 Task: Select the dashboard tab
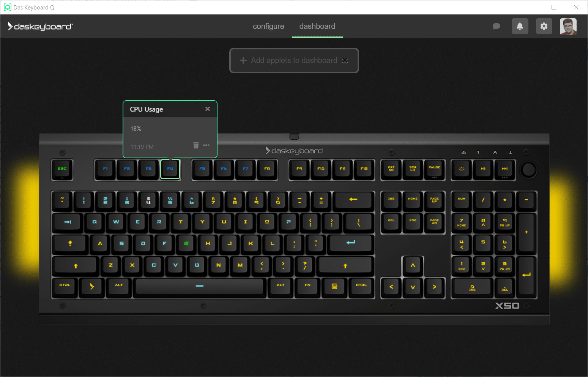click(x=317, y=26)
